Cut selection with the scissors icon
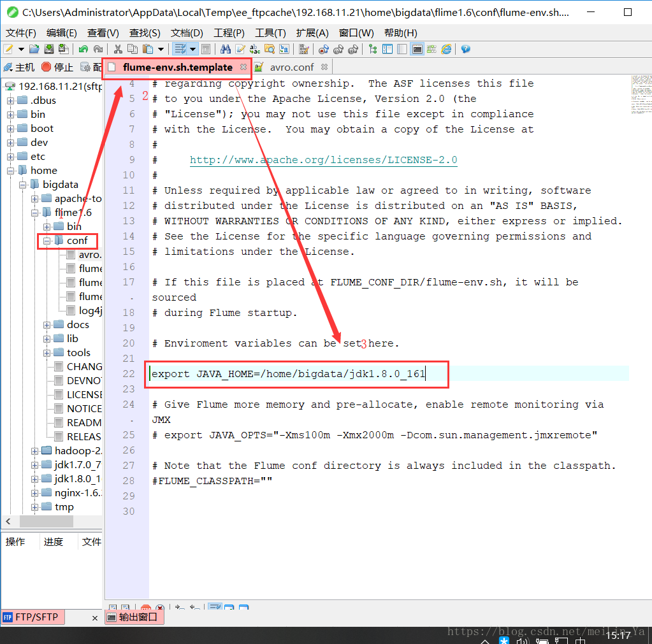Screen dimensions: 652x644 point(118,50)
